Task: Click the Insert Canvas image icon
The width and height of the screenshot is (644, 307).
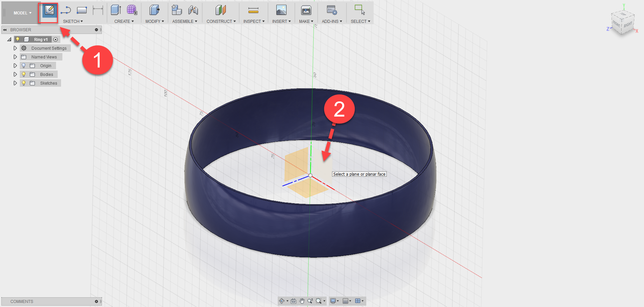Action: tap(281, 10)
